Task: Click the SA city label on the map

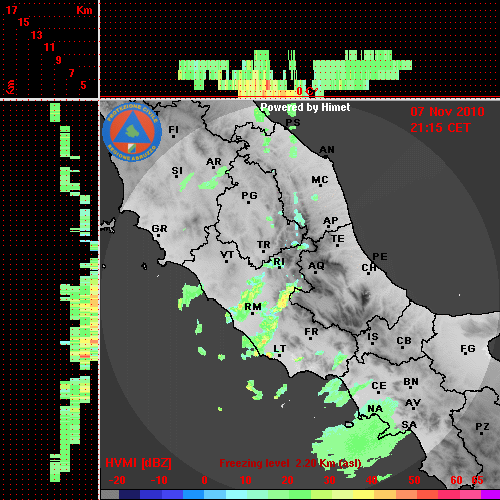Action: (409, 425)
